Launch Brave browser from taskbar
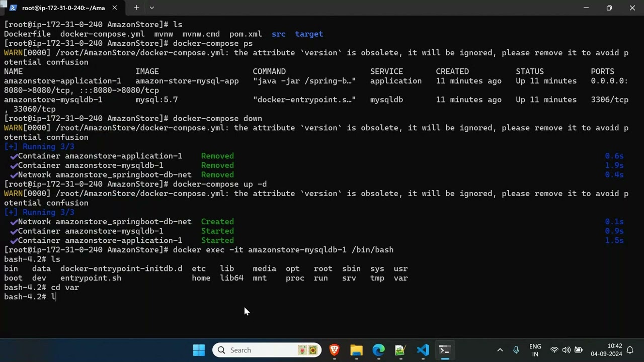The width and height of the screenshot is (644, 362). [x=334, y=350]
